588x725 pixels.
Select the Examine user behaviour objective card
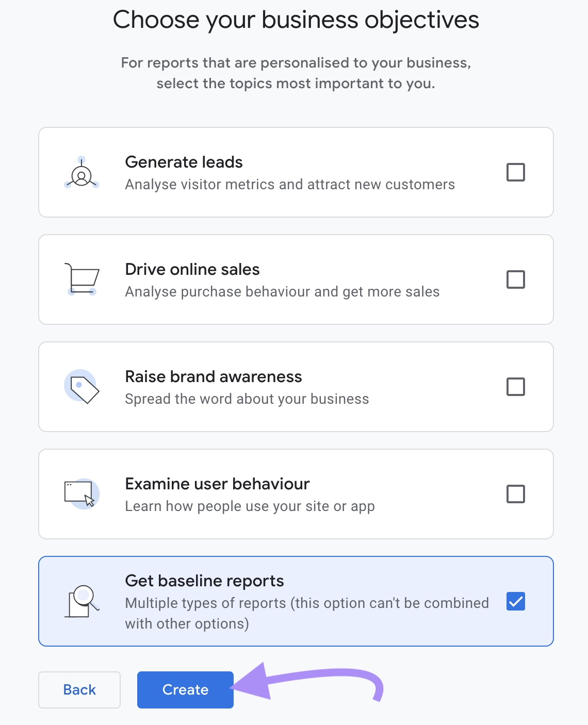[295, 493]
